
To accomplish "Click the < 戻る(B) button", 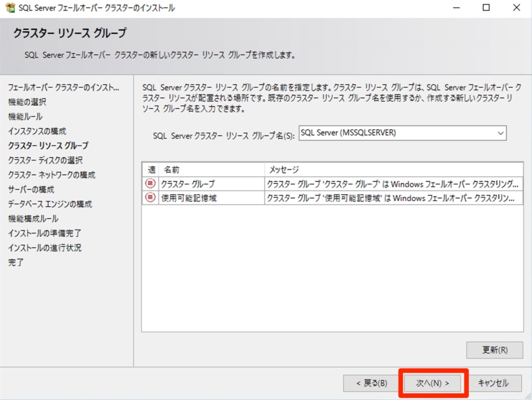I will (371, 383).
